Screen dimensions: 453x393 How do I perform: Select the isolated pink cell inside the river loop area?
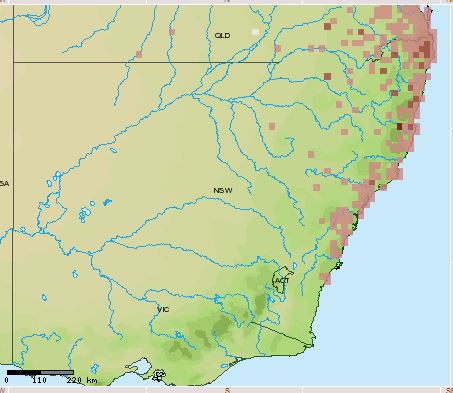(272, 126)
